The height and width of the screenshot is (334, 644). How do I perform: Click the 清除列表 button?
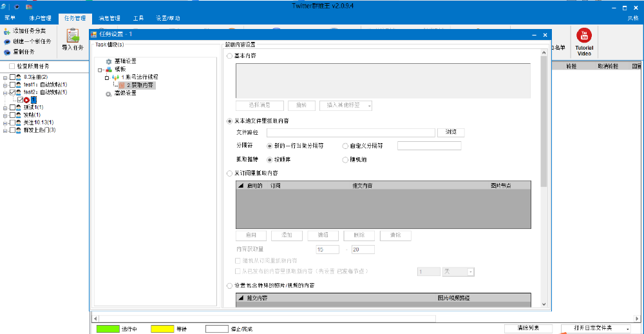(x=528, y=328)
